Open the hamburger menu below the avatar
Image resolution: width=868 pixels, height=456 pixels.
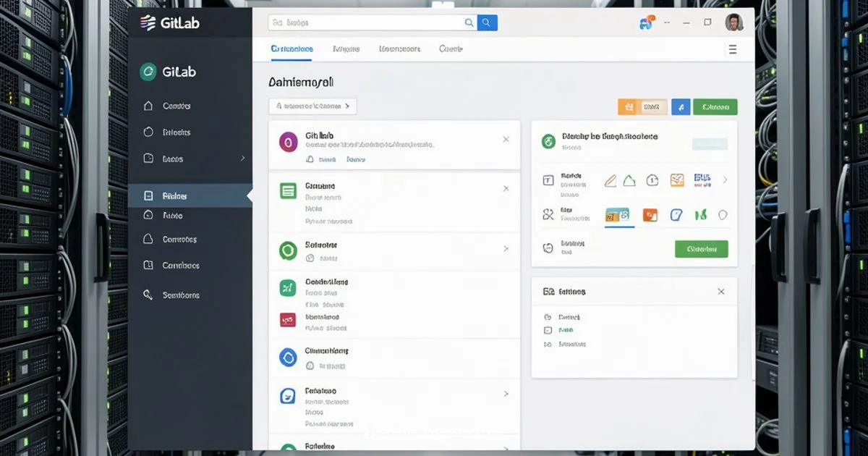732,49
